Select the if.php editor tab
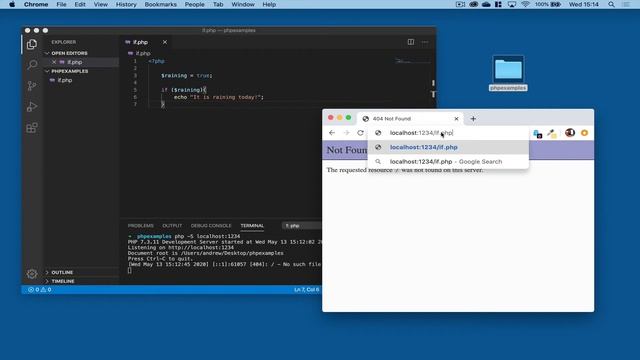Screen dimensions: 640x360 pos(140,42)
